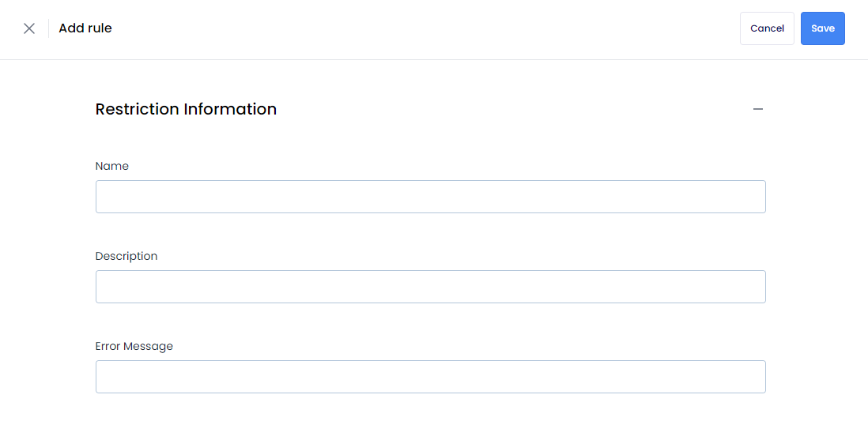Minimize the Restriction Information panel via dash icon
The image size is (868, 421).
pyautogui.click(x=758, y=109)
